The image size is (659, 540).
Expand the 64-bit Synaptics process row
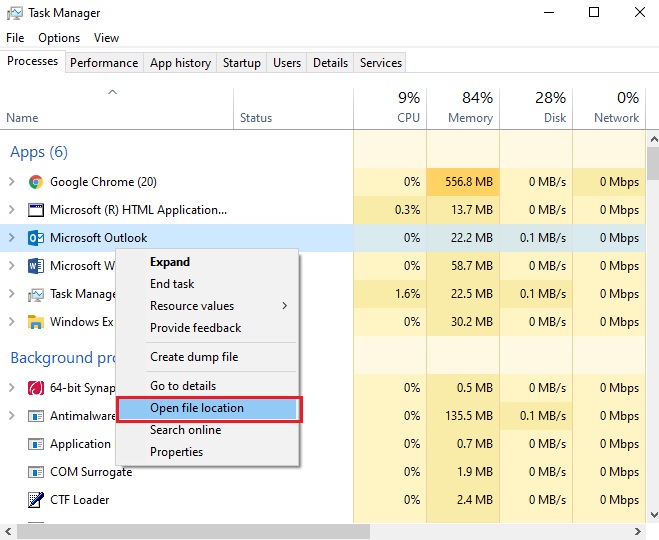(x=12, y=387)
